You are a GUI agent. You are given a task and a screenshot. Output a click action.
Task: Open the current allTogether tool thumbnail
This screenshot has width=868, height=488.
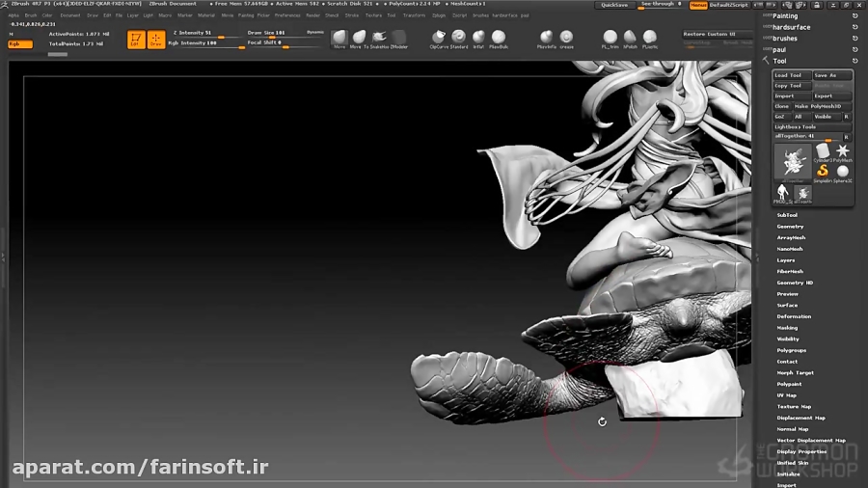793,163
